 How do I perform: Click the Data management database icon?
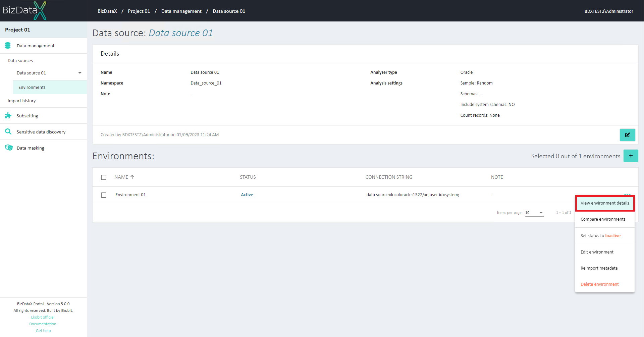[8, 46]
